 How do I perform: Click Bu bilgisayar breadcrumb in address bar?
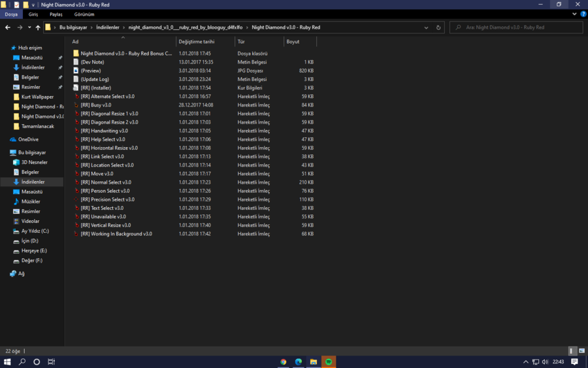[73, 27]
